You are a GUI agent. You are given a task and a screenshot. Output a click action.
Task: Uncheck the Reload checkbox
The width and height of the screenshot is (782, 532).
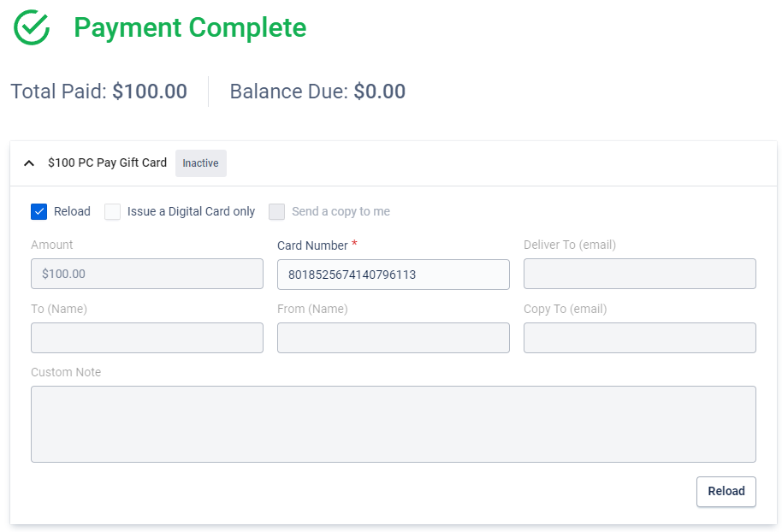(39, 211)
